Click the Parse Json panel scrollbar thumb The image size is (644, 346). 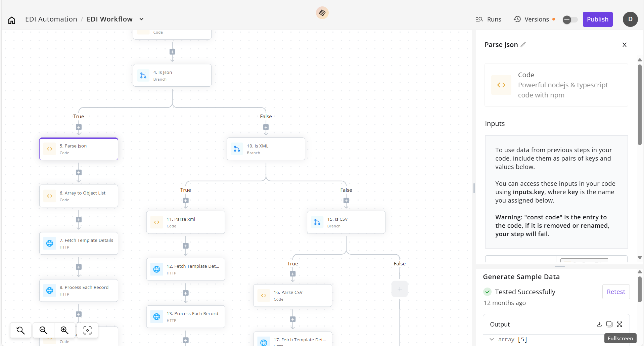tap(640, 104)
